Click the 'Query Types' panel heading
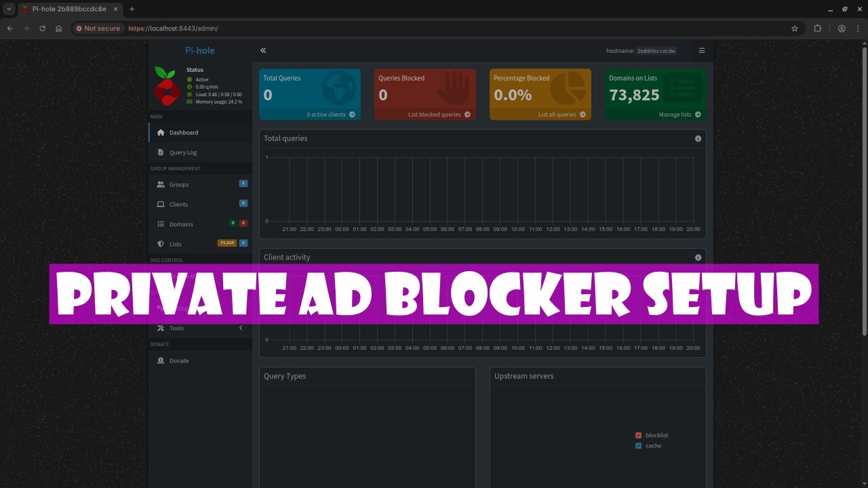 (x=285, y=376)
